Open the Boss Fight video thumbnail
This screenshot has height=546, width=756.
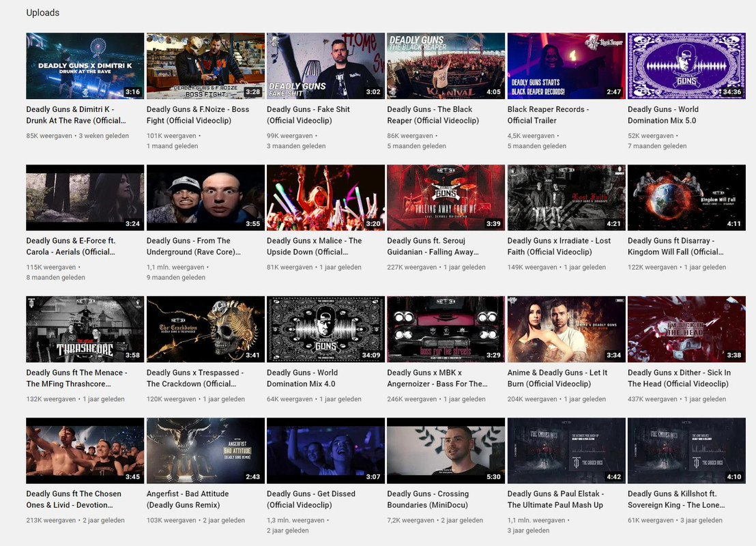click(205, 66)
